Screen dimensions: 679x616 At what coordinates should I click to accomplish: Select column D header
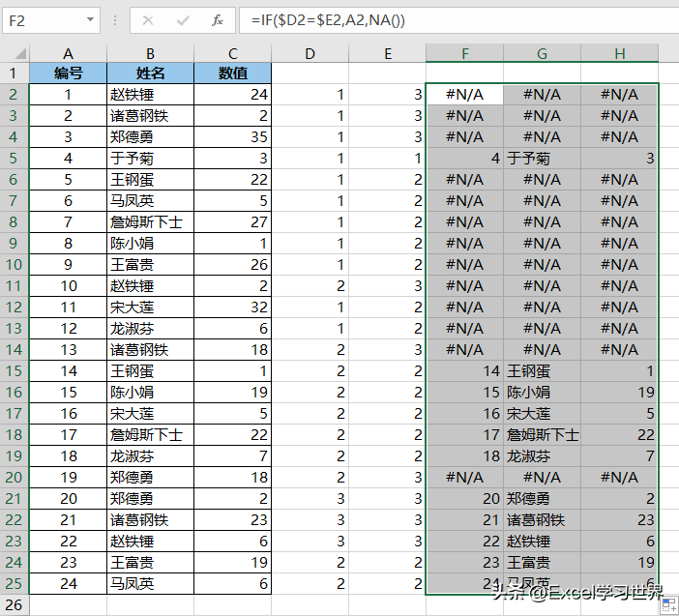pyautogui.click(x=310, y=54)
